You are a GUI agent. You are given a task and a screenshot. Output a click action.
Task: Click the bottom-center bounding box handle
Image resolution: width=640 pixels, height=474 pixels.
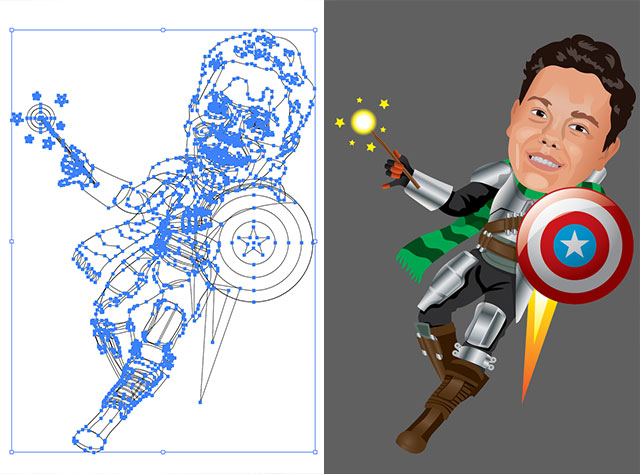coord(163,452)
